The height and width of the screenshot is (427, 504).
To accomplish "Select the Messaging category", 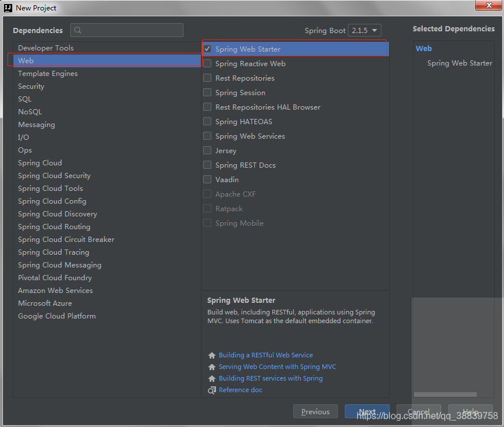I will tap(107, 125).
